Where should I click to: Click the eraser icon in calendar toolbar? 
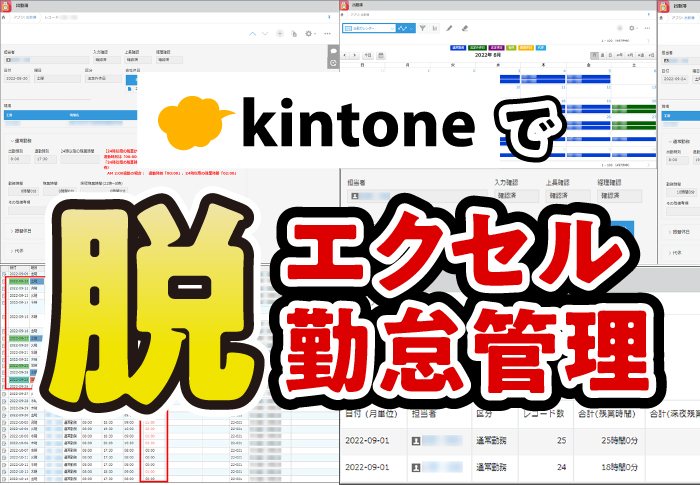point(465,28)
